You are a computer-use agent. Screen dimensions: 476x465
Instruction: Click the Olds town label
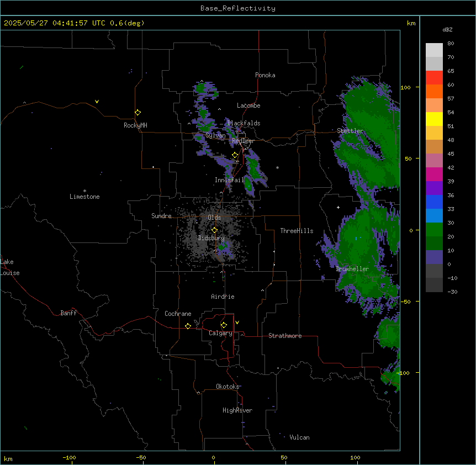click(x=214, y=218)
